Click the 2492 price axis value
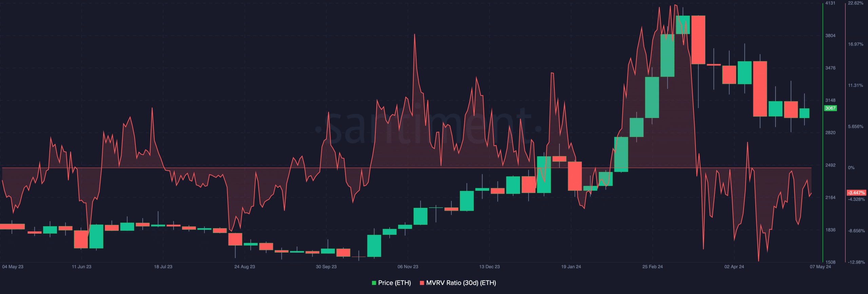868x294 pixels. (x=830, y=165)
